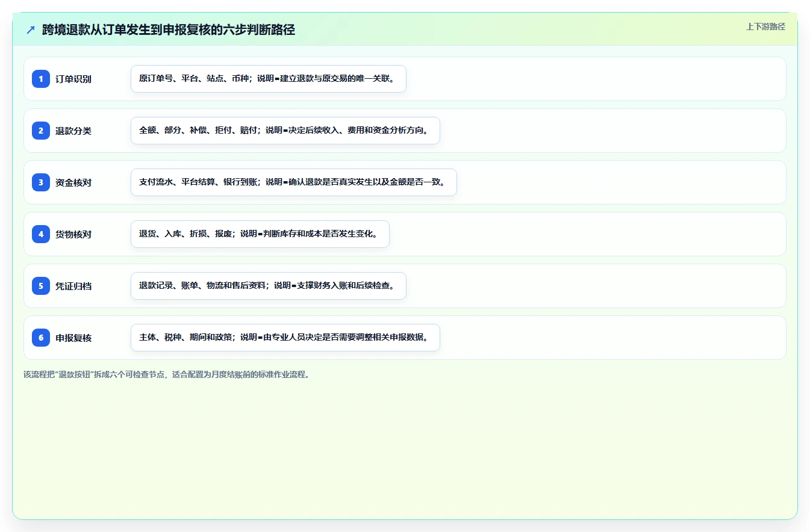Open the 原订单号、平台、站点、币种 description box
The image size is (810, 532).
[x=269, y=79]
